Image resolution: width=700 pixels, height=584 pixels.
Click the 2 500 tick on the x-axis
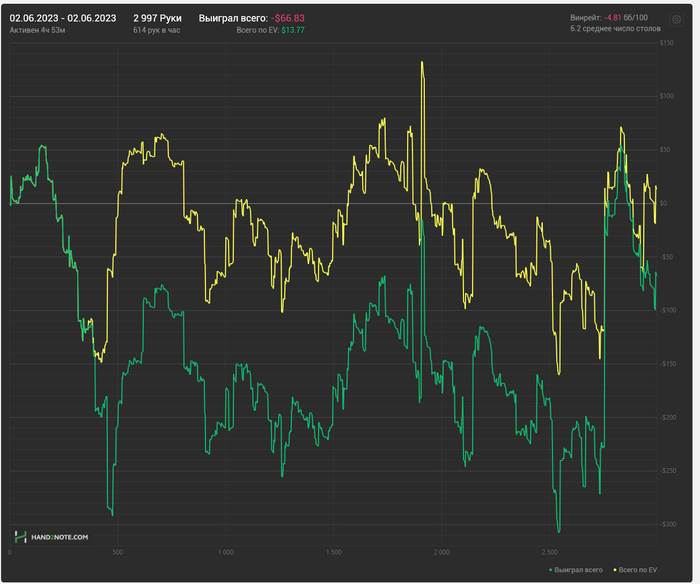pos(549,551)
